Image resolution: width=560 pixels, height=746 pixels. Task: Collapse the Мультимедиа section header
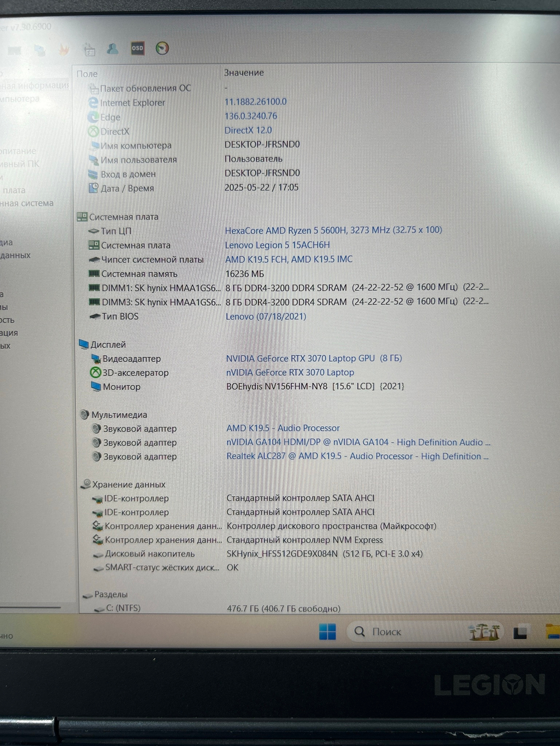coord(85,414)
